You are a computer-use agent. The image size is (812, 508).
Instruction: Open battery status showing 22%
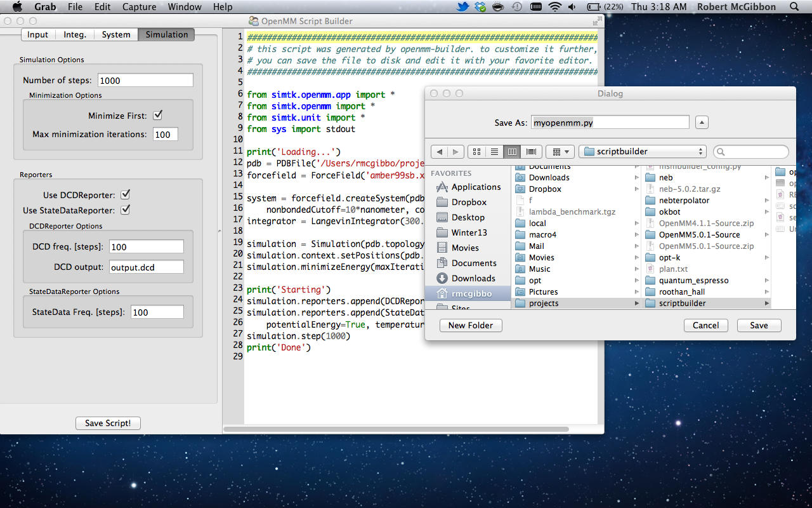[605, 7]
